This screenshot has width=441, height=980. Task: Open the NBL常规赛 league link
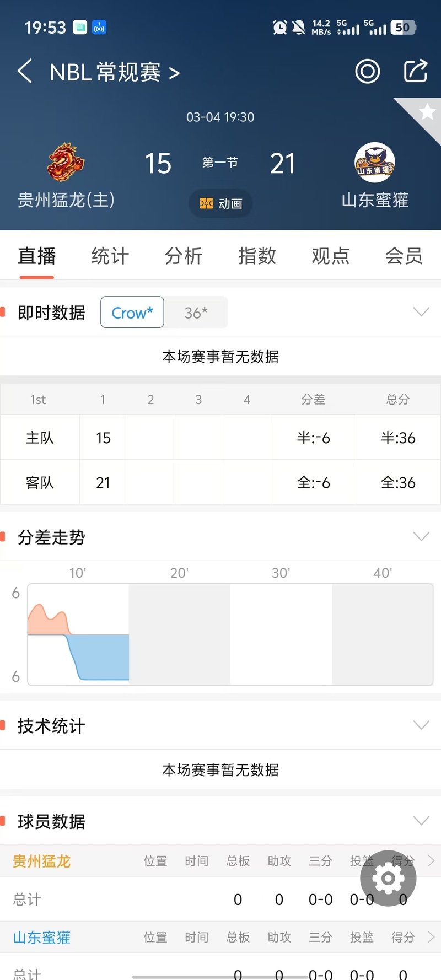pyautogui.click(x=115, y=72)
